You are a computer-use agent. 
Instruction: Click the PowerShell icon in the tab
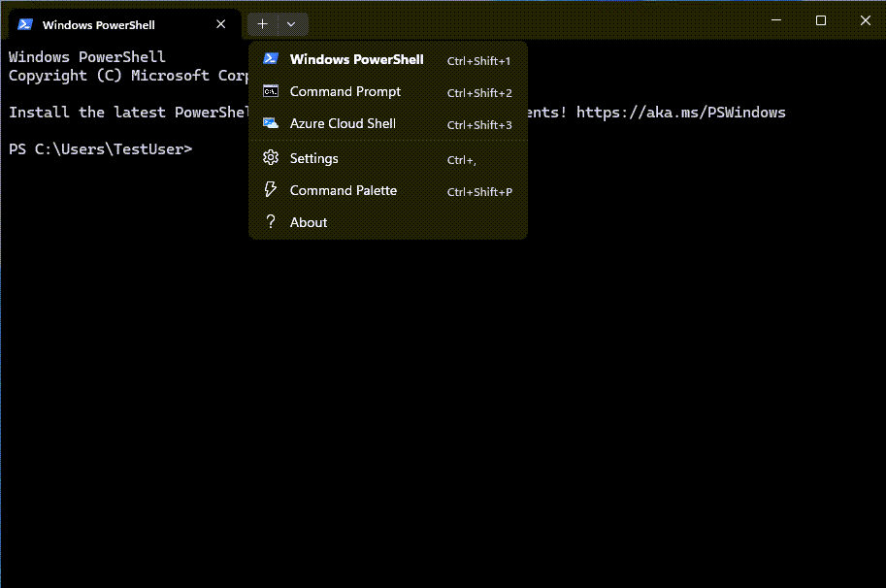pos(25,24)
